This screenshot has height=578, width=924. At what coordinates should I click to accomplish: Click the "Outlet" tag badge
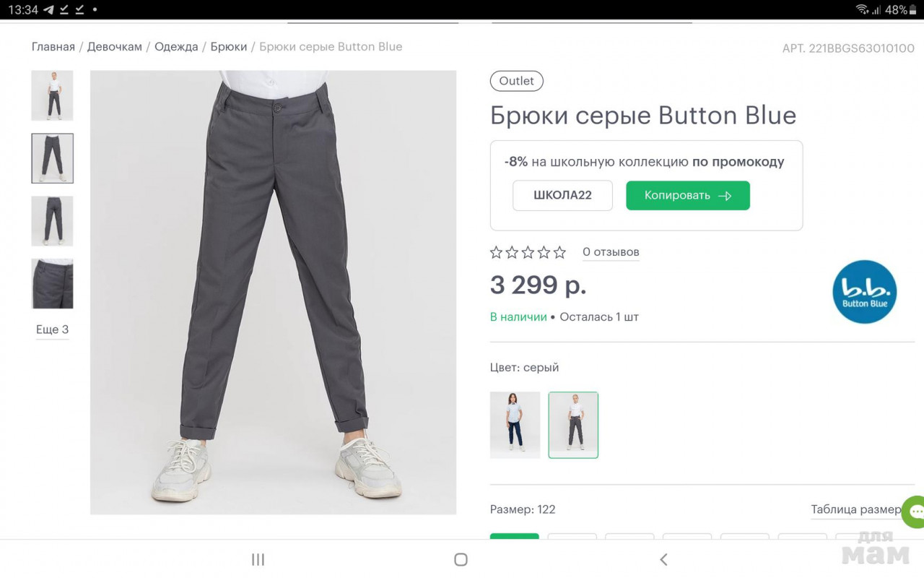(x=517, y=81)
